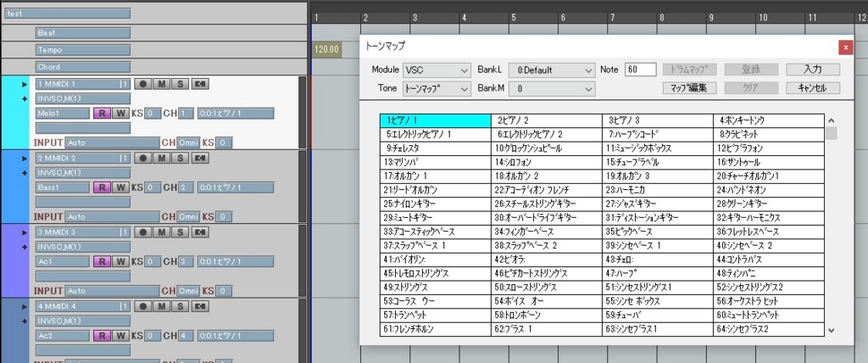Screen dimensions: 868x363
Task: Select tone 5:エレクトリックピアノ 1
Action: click(435, 135)
